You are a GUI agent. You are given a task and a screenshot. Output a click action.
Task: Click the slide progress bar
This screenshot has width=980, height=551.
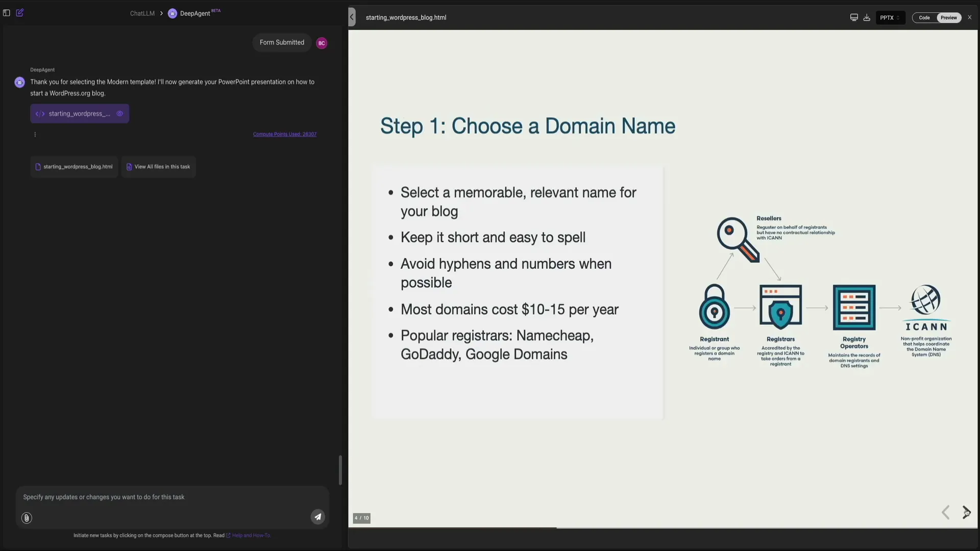tap(663, 528)
